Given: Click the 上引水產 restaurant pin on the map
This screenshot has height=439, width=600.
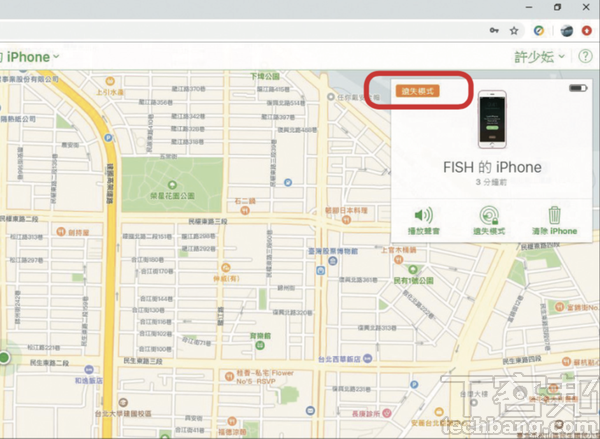Looking at the screenshot, I should tap(110, 81).
